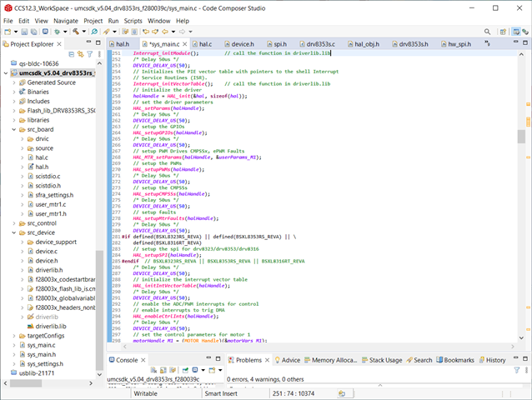
Task: Click the Project Explorer vertical scrollbar thumb
Action: coord(99,310)
